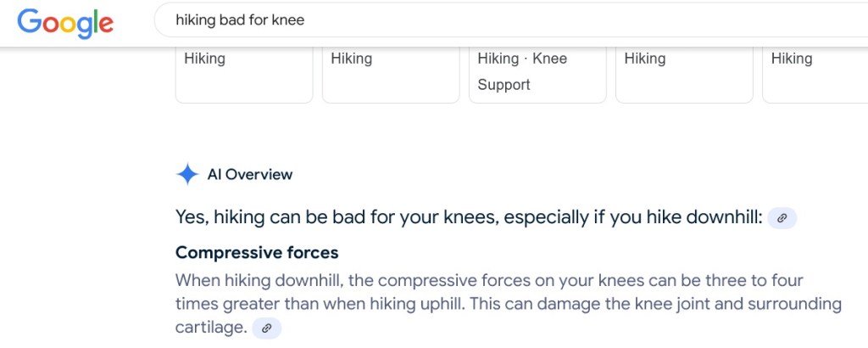Viewport: 868px width, 348px height.
Task: Click the word "cartilage." in the paragraph
Action: pyautogui.click(x=211, y=327)
